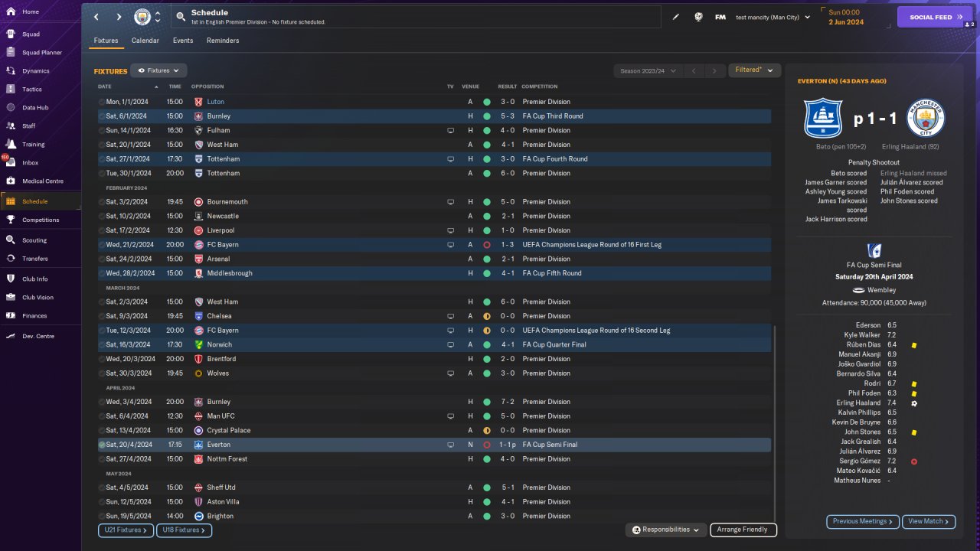The height and width of the screenshot is (551, 980).
Task: Open the Home sidebar item
Action: pos(41,12)
